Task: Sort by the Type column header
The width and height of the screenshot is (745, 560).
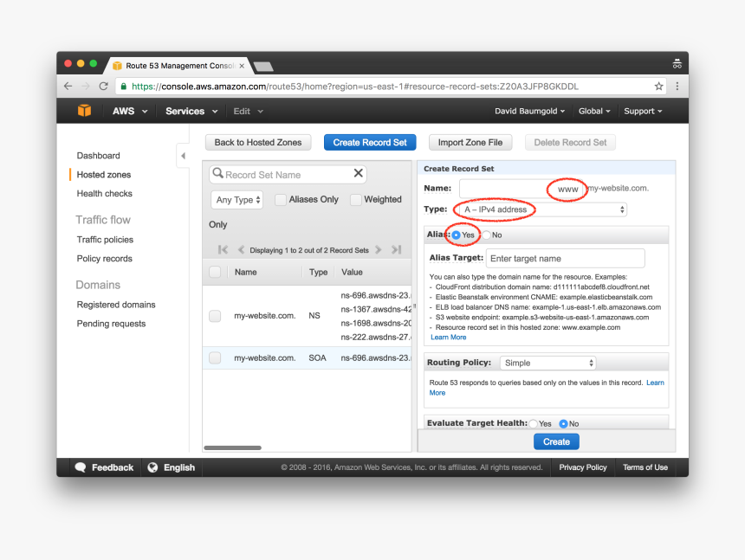Action: [x=318, y=272]
